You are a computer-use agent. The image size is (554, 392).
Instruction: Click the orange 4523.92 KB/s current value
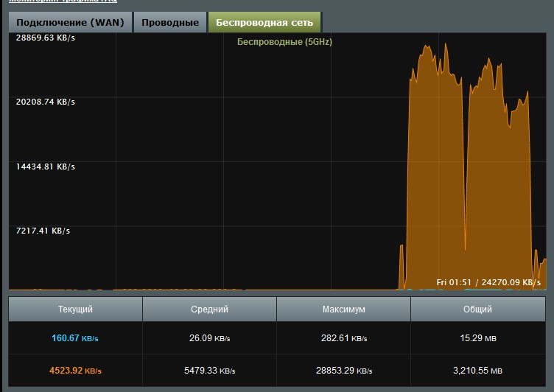point(75,371)
